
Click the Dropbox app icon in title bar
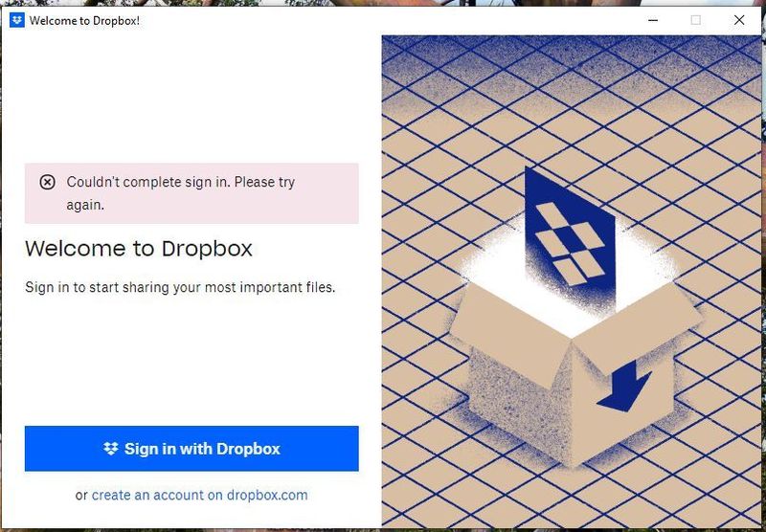pos(16,20)
